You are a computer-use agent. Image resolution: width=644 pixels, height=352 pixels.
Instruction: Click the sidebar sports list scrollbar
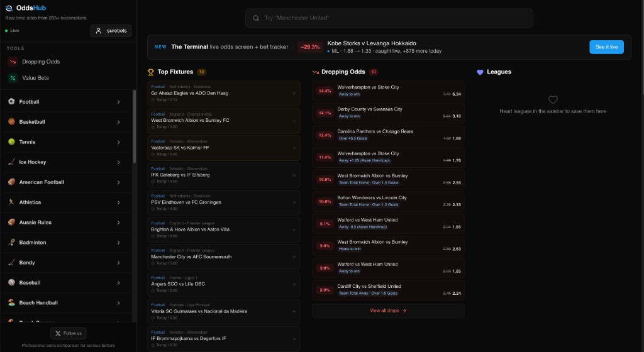coord(135,126)
